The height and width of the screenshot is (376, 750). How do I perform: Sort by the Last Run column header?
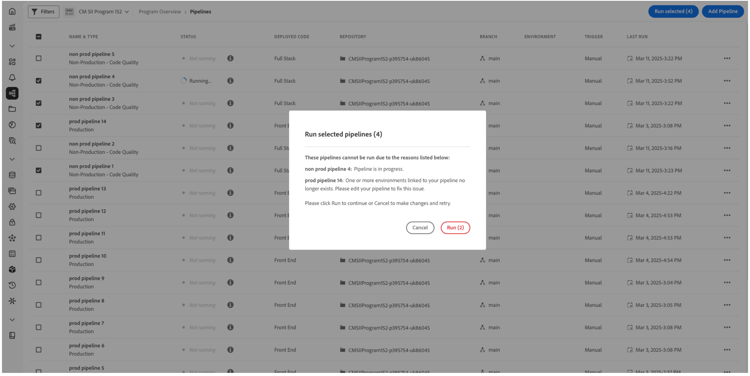pyautogui.click(x=637, y=36)
